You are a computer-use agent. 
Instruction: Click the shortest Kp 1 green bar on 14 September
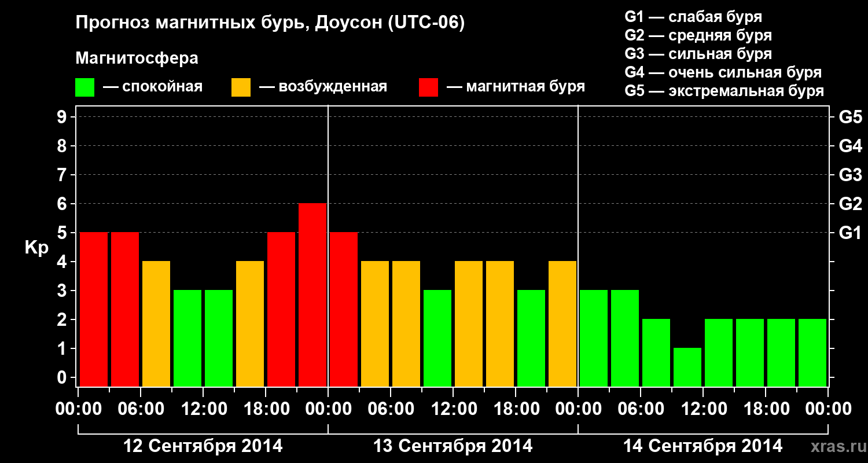pyautogui.click(x=687, y=367)
